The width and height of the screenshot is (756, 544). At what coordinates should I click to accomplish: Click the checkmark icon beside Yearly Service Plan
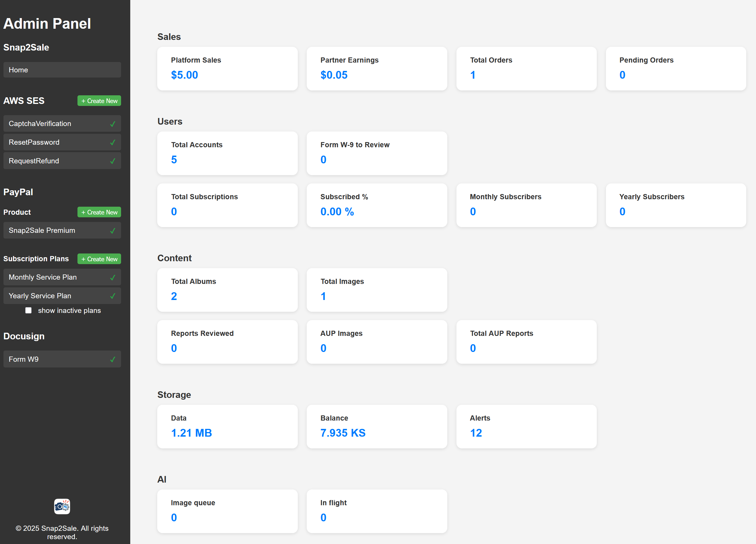pos(113,296)
